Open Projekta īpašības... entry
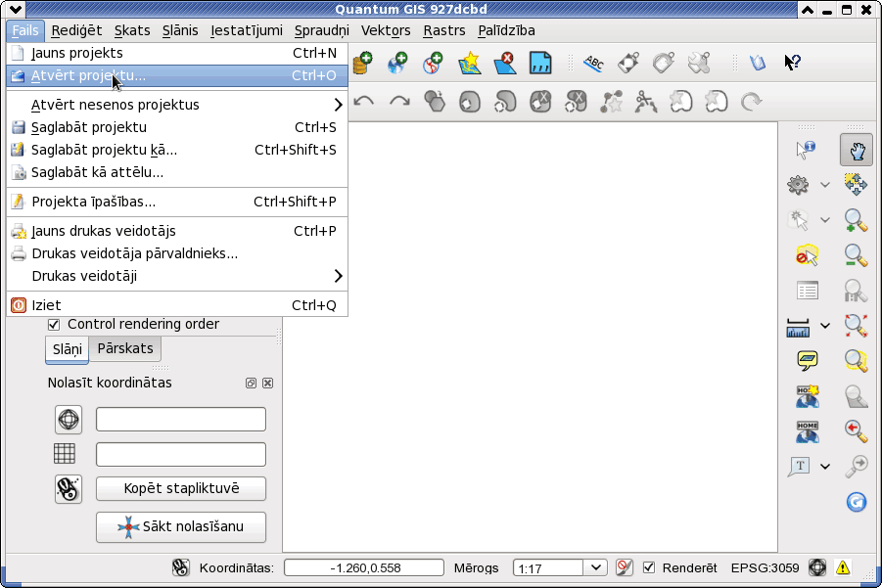The width and height of the screenshot is (882, 588). [177, 202]
